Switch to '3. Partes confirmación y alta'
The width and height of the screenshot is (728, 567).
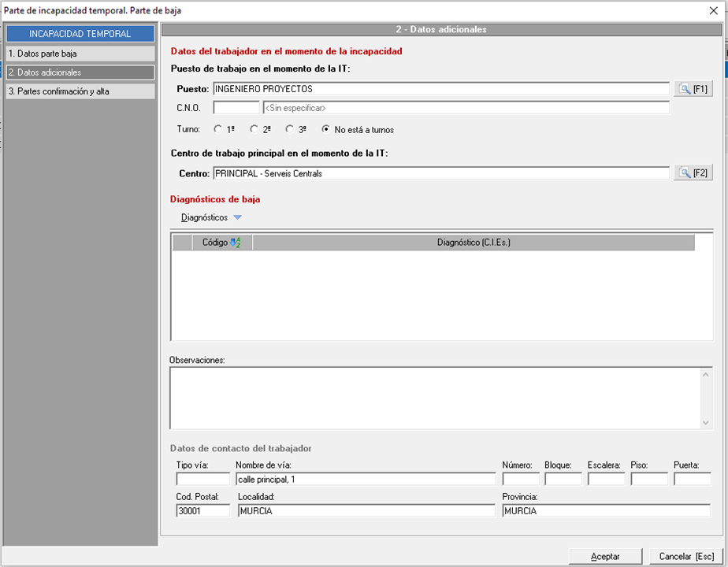pyautogui.click(x=80, y=91)
